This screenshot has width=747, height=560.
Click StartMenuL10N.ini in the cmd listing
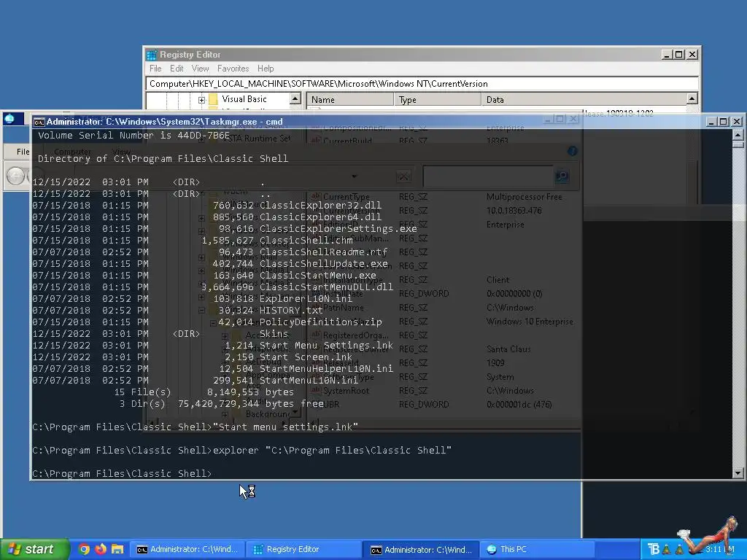(309, 380)
